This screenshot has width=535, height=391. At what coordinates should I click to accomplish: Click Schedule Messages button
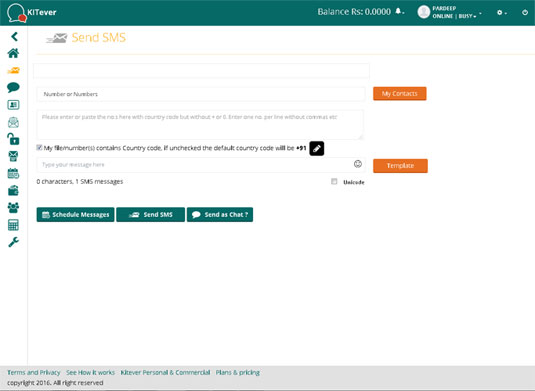tap(75, 215)
